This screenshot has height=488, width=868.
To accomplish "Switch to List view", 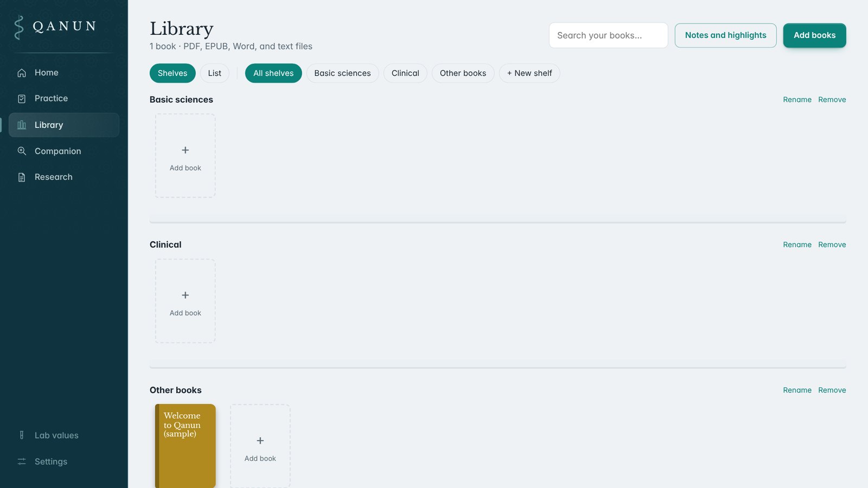I will pos(215,73).
